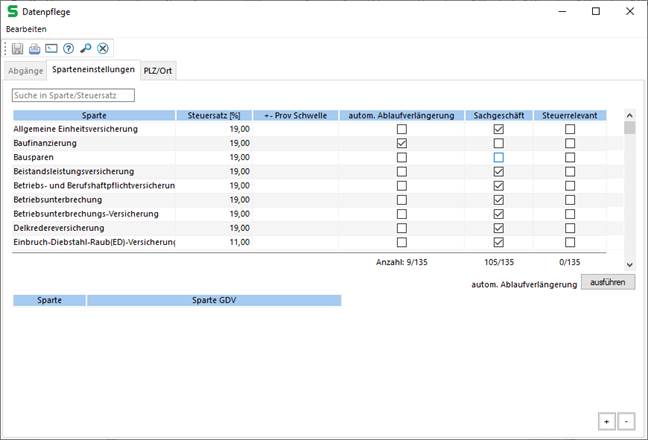
Task: Switch to the Abgänge tab
Action: 26,70
